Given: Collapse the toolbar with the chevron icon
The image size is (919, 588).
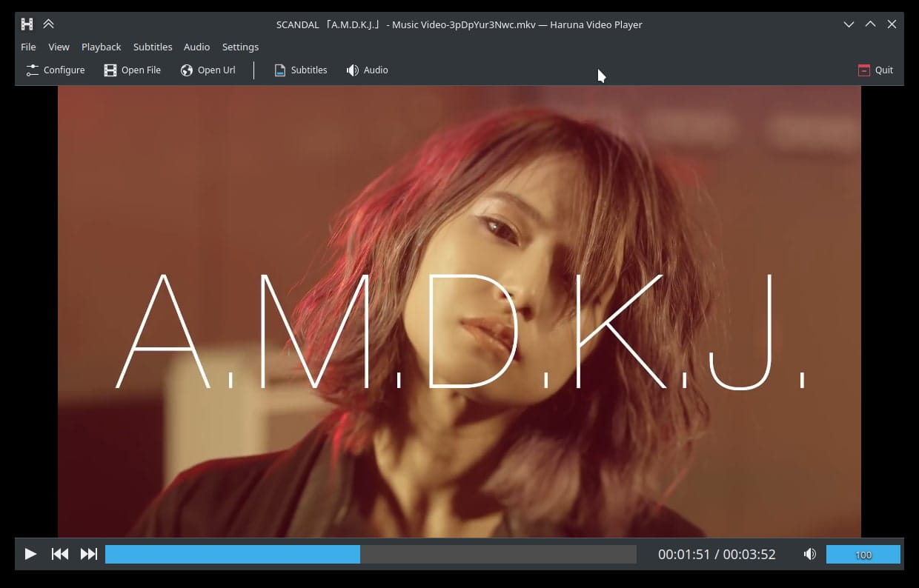Looking at the screenshot, I should coord(49,24).
